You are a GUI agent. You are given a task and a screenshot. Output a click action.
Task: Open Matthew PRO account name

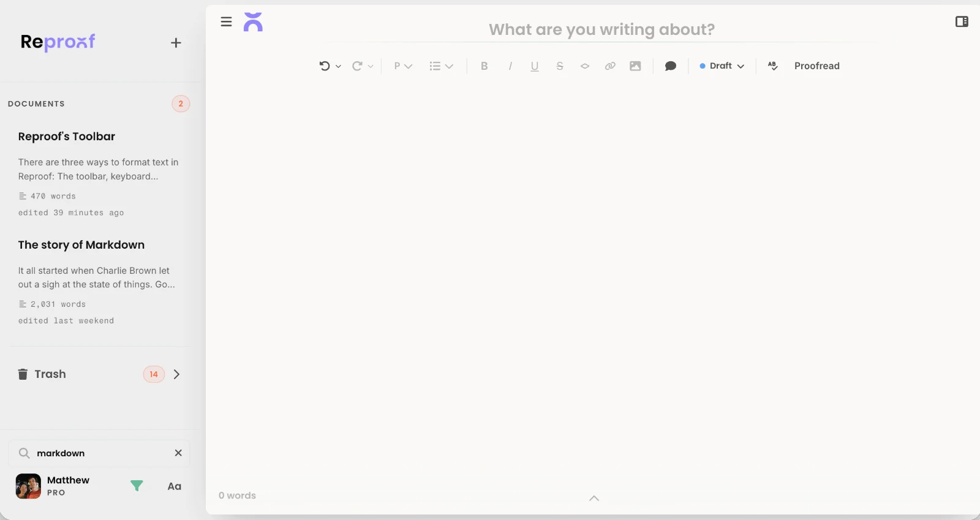68,486
